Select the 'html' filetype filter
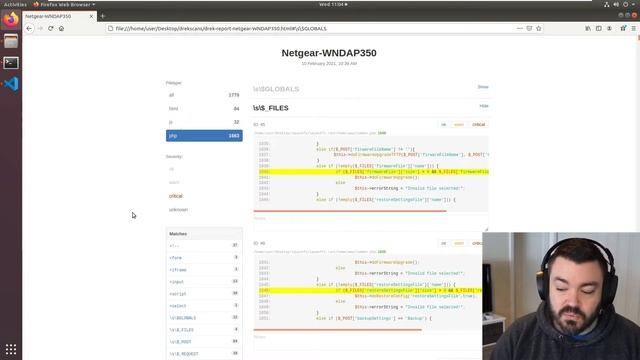 (x=204, y=109)
